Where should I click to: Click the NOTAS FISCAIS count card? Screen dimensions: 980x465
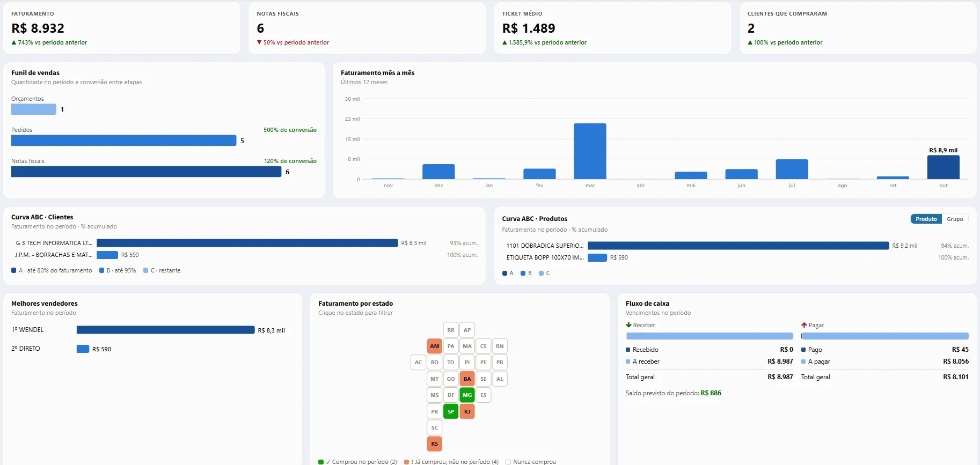coord(367,28)
